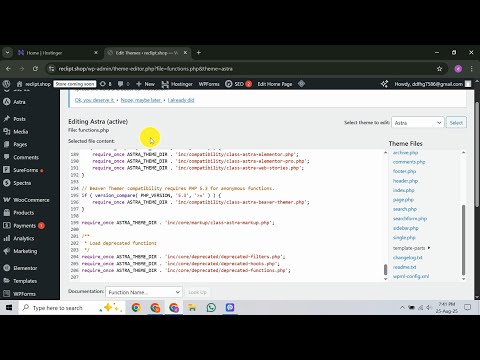Switch to the Edit Themes tab
Image resolution: width=480 pixels, height=360 pixels.
[x=147, y=53]
